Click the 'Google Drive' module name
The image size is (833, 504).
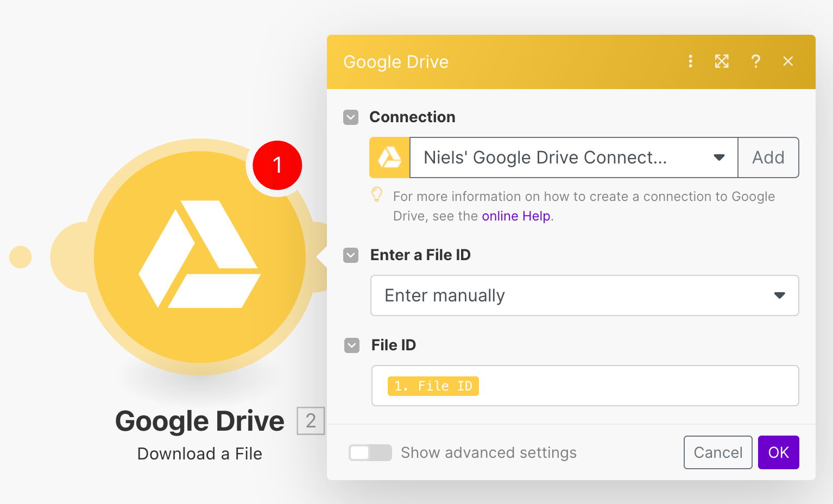[x=200, y=421]
